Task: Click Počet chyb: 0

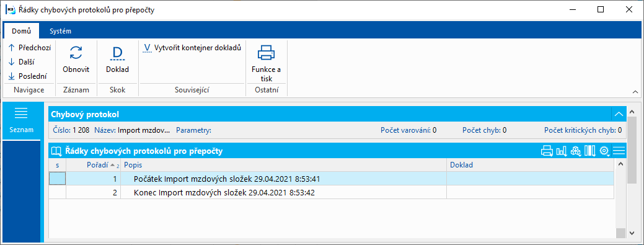Action: click(x=484, y=130)
